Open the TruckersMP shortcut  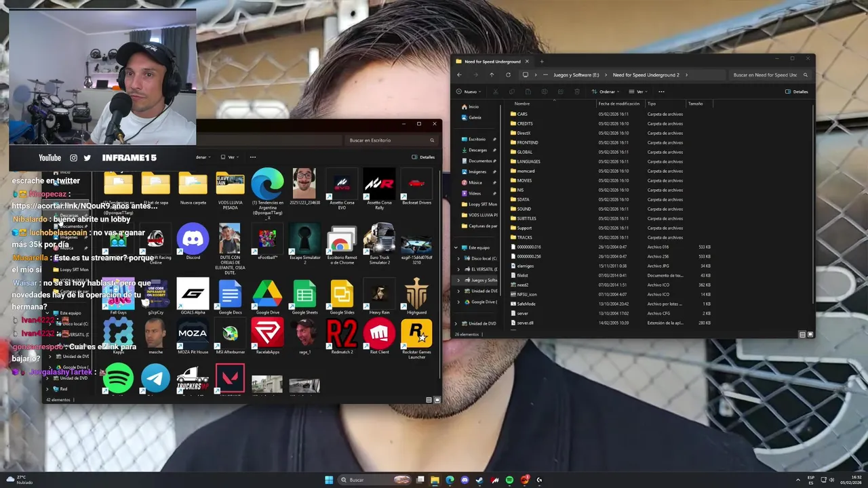[193, 378]
